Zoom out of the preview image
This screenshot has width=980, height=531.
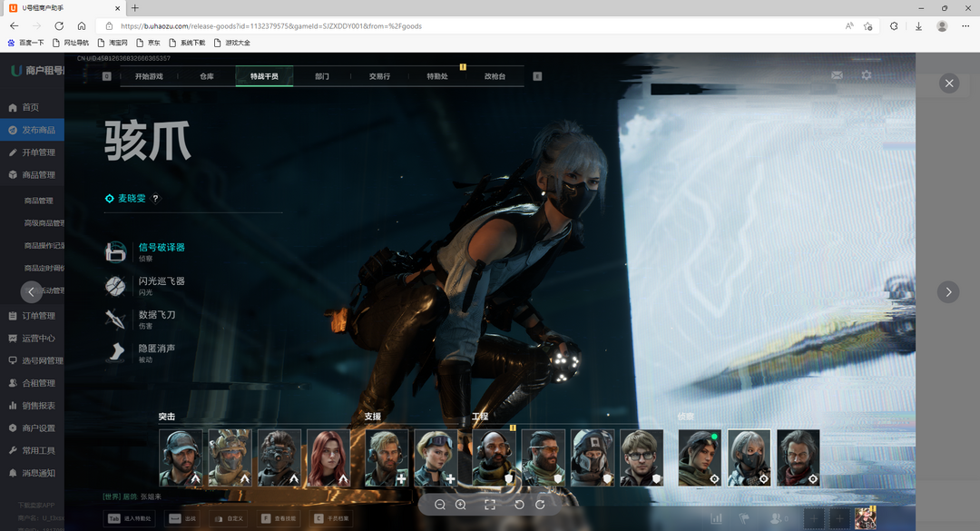coord(440,505)
